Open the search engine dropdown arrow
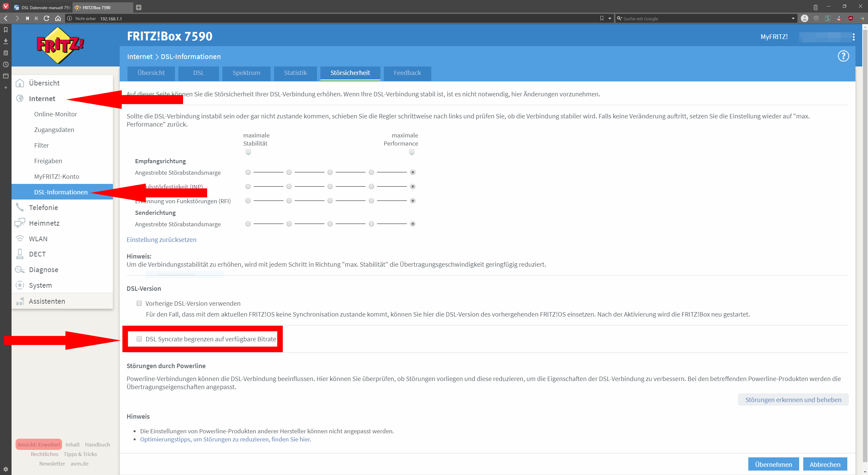This screenshot has height=475, width=868. pos(793,19)
